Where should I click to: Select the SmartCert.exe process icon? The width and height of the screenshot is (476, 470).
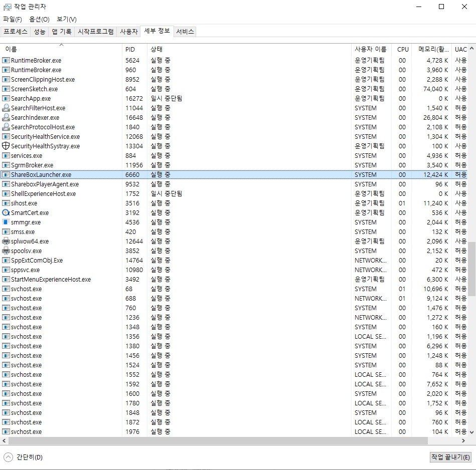click(x=6, y=213)
